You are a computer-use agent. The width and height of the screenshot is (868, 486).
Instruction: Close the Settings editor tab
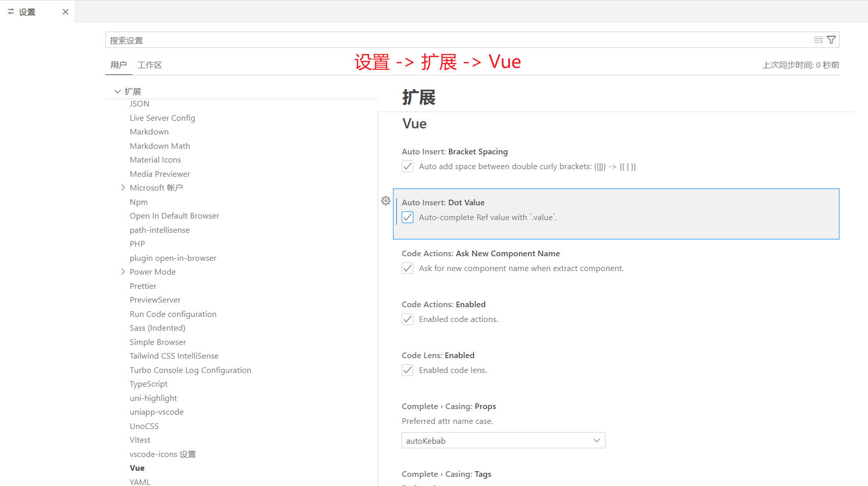(x=65, y=12)
